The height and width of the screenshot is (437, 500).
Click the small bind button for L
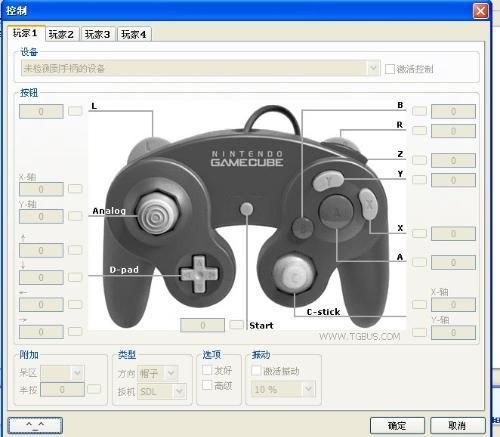[x=75, y=111]
